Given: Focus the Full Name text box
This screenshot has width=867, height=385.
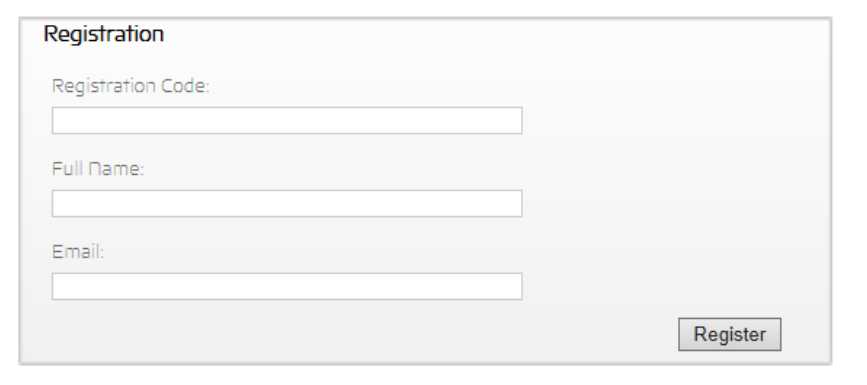Looking at the screenshot, I should pos(287,204).
